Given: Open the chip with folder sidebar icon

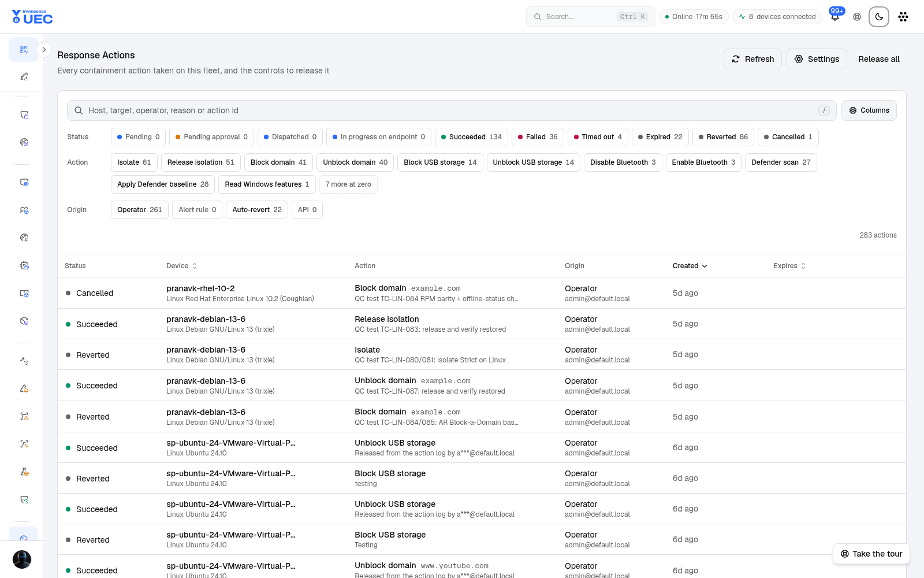Looking at the screenshot, I should (24, 265).
